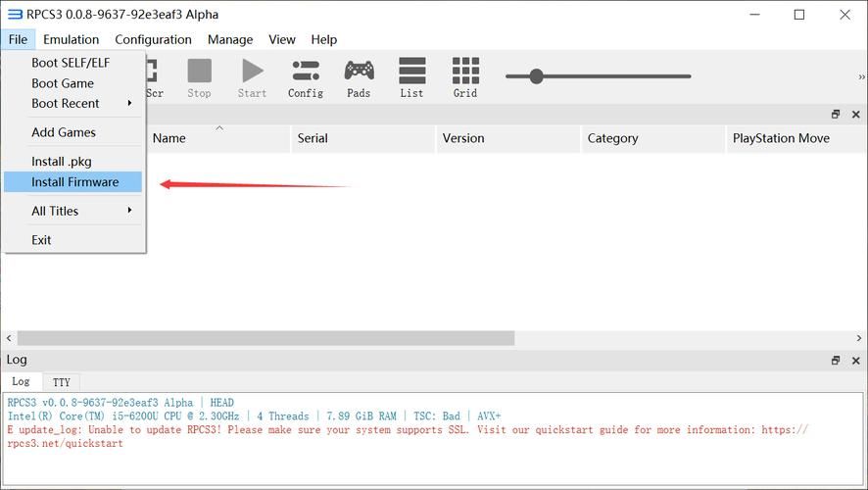Expand hidden toolbar items chevron

point(861,77)
